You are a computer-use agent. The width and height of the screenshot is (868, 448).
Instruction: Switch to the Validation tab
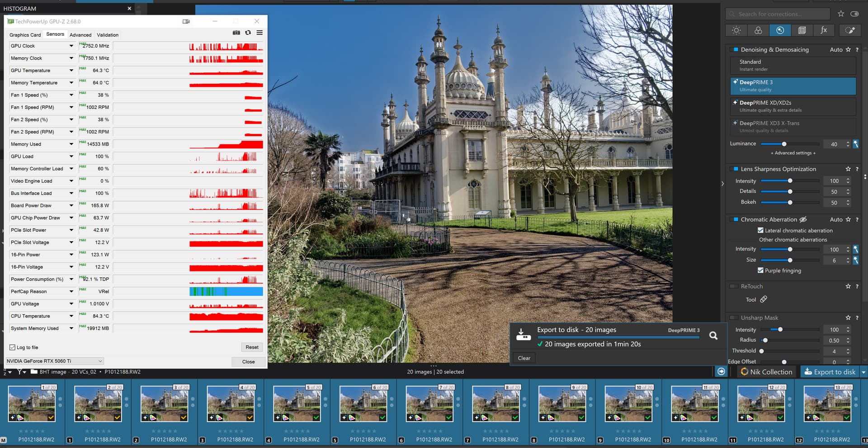[x=108, y=35]
